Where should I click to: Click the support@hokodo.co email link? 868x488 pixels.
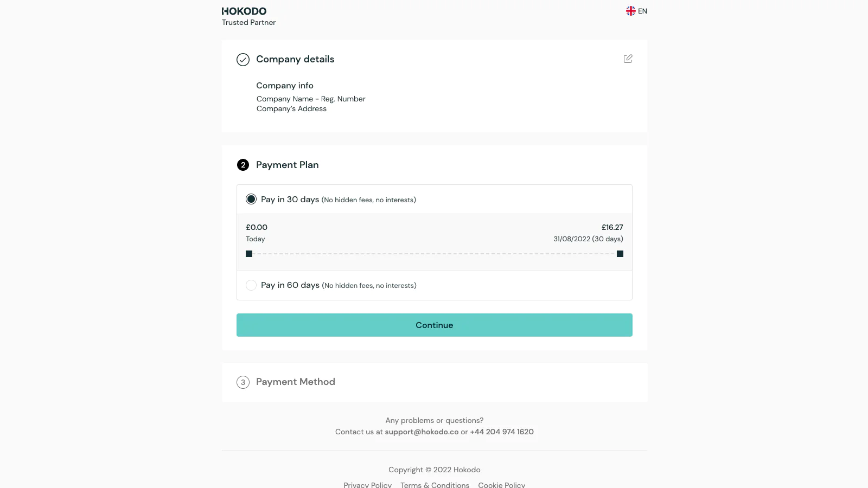422,432
